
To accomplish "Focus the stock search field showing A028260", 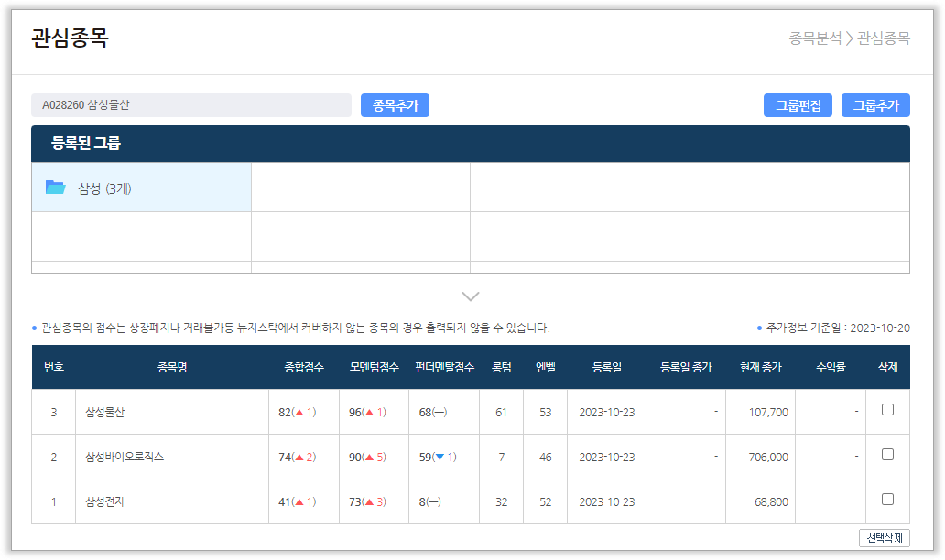I will (190, 105).
